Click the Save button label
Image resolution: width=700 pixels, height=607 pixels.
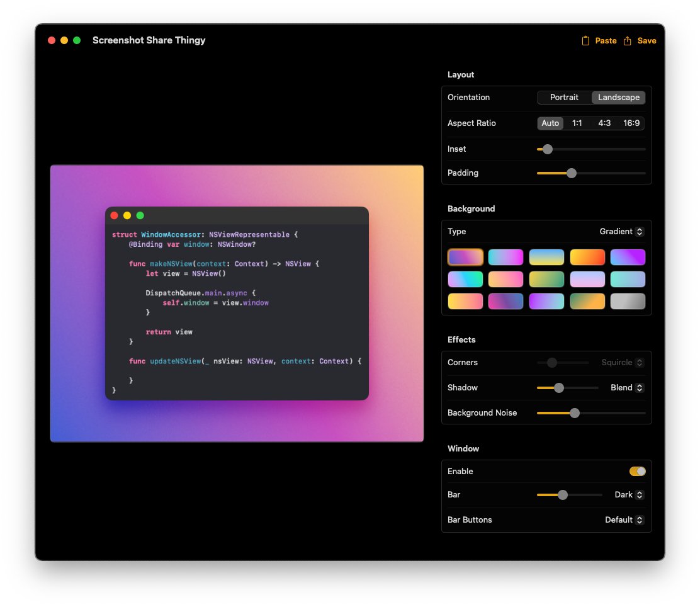coord(646,41)
